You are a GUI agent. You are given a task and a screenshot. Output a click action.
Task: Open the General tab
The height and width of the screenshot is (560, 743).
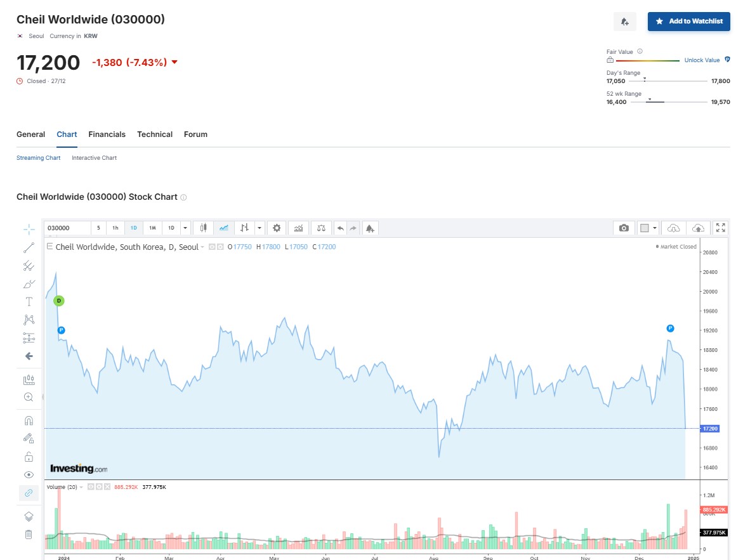(x=31, y=134)
